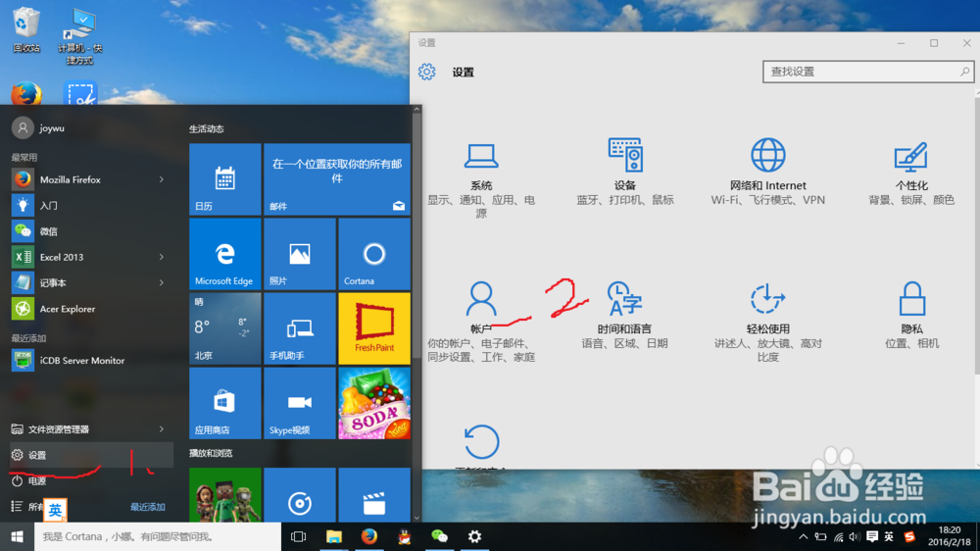Open Ease of Access (轻松使用) settings

(x=767, y=322)
